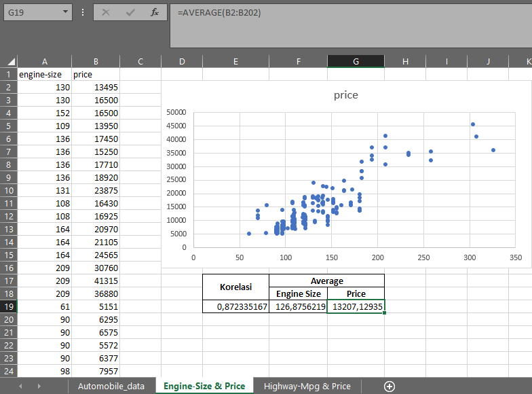Select row 24 header
The height and width of the screenshot is (394, 532).
click(8, 371)
